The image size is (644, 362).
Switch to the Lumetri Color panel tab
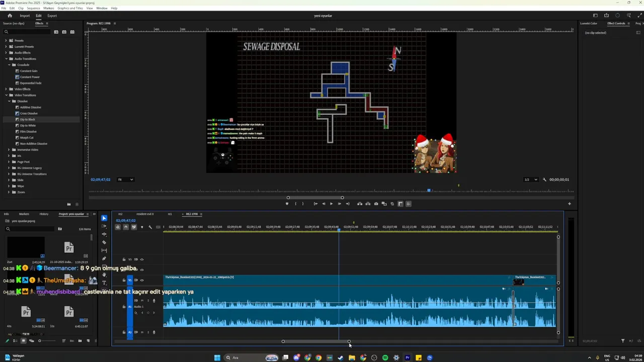tap(589, 23)
